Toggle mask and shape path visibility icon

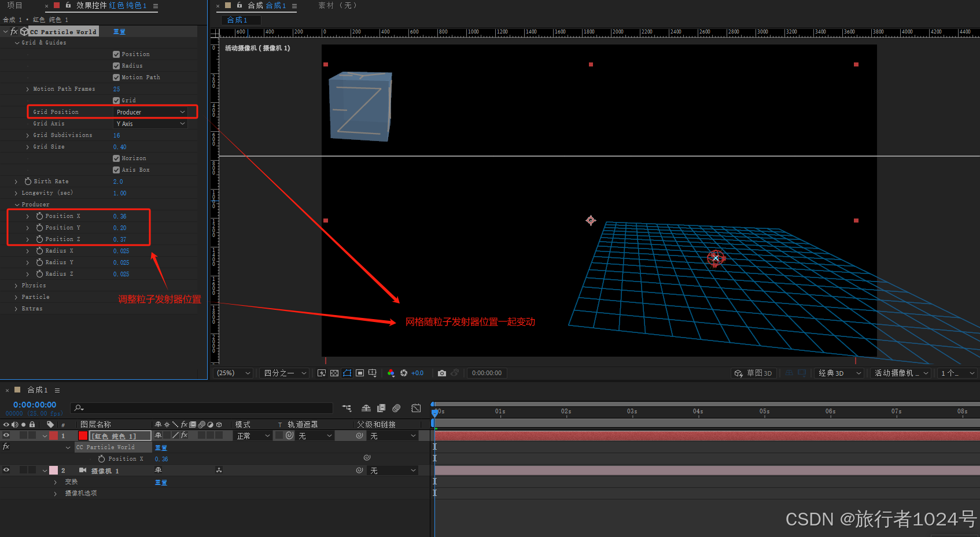click(x=347, y=373)
